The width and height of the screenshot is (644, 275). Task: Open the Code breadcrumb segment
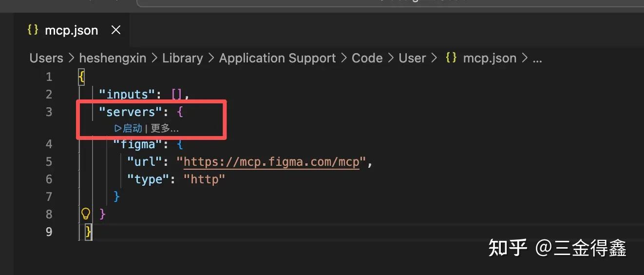pyautogui.click(x=367, y=58)
